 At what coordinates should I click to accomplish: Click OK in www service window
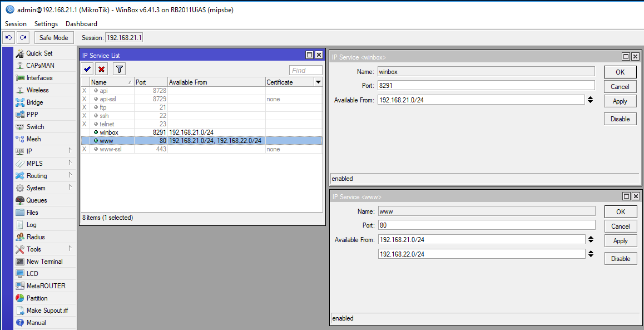pyautogui.click(x=620, y=211)
